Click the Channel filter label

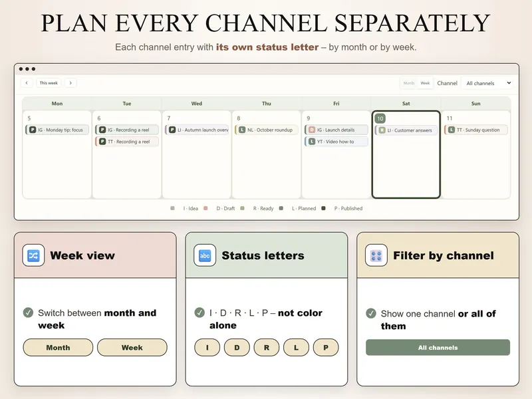[447, 83]
